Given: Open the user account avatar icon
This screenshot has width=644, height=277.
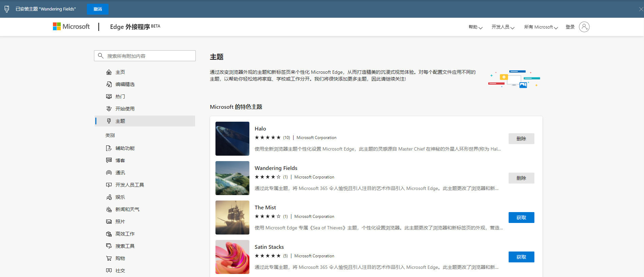Looking at the screenshot, I should 584,27.
